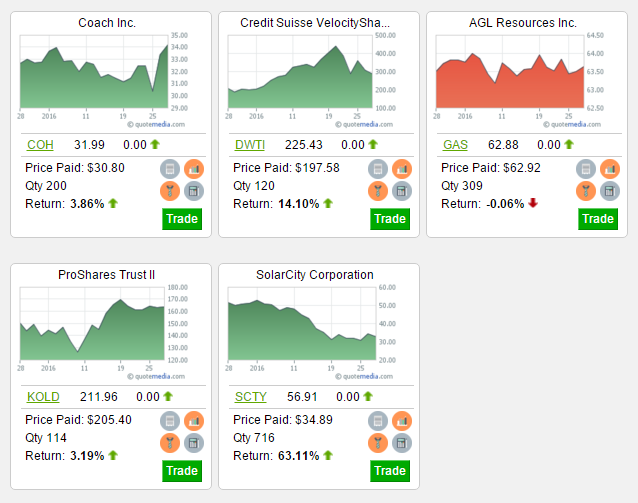Viewport: 638px width, 503px height.
Task: Click the 'Price Paid: $30.80' text
Action: coord(75,168)
